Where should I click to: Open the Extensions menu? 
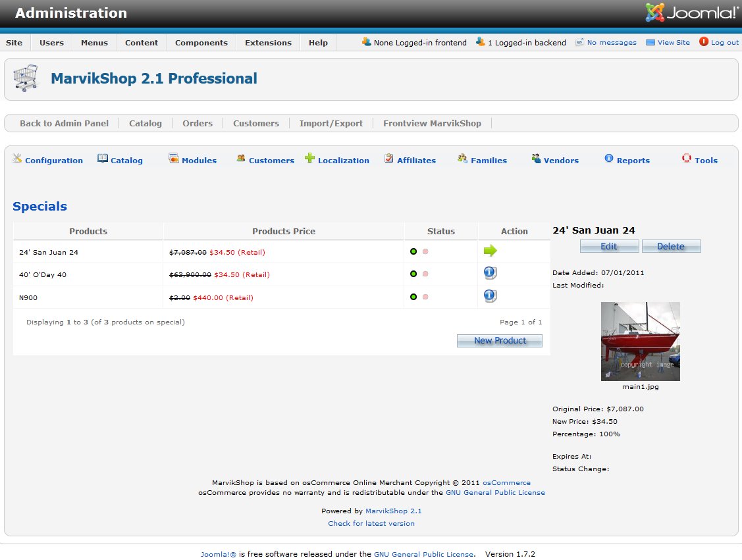pos(269,43)
